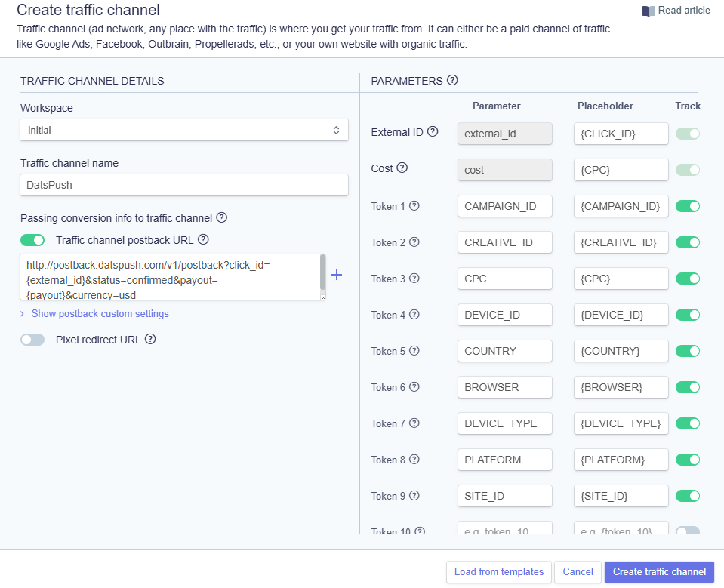Viewport: 724px width, 588px height.
Task: Enable the Token 10 track toggle
Action: (688, 531)
